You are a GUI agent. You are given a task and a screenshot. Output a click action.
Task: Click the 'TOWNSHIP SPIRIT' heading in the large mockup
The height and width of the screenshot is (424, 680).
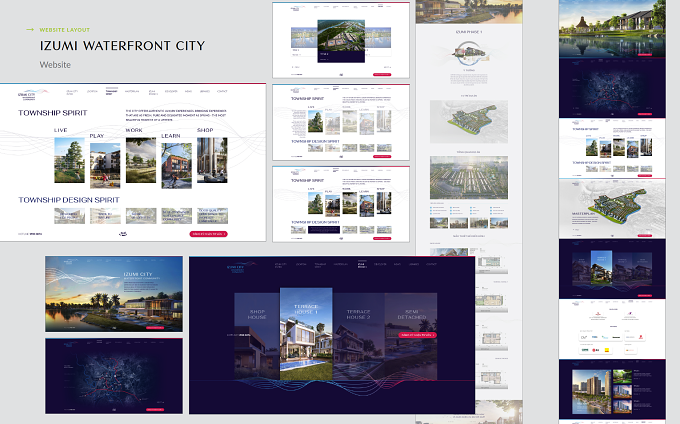pyautogui.click(x=52, y=113)
